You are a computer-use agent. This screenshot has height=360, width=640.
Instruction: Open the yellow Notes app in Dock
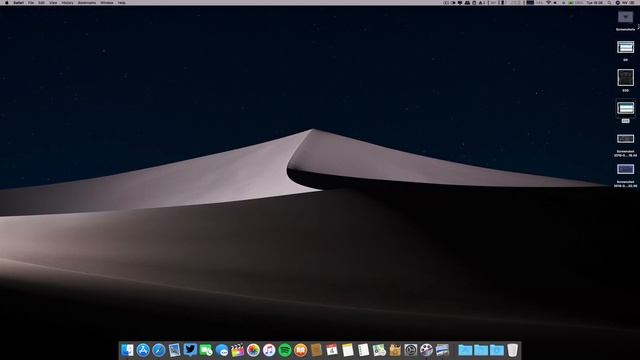[348, 350]
